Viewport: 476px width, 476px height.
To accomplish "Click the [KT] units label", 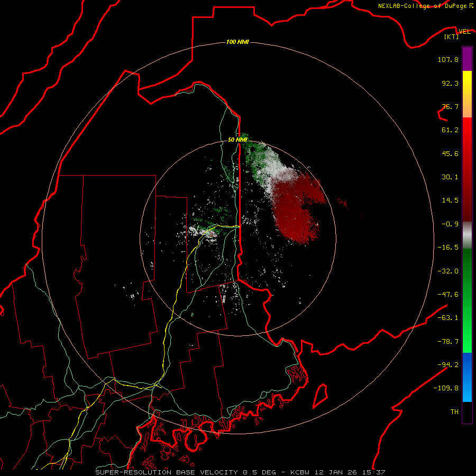I will (x=452, y=36).
